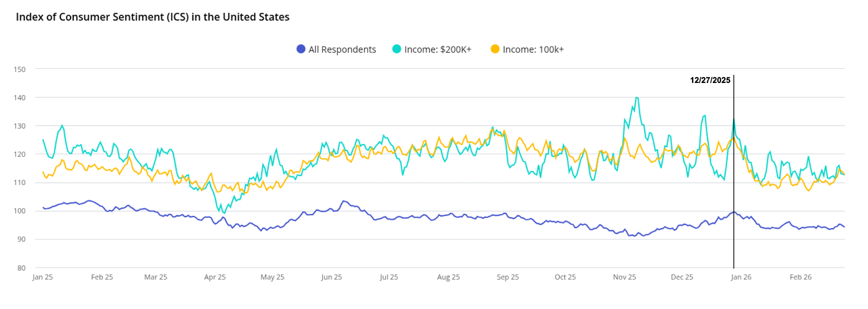Viewport: 868px width, 309px height.
Task: Toggle the Income: 100k+ legend text
Action: (533, 50)
